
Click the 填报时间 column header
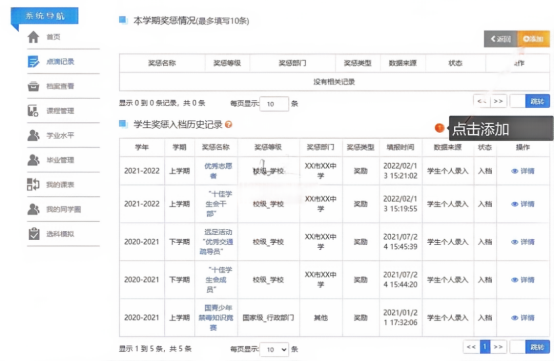pyautogui.click(x=400, y=147)
